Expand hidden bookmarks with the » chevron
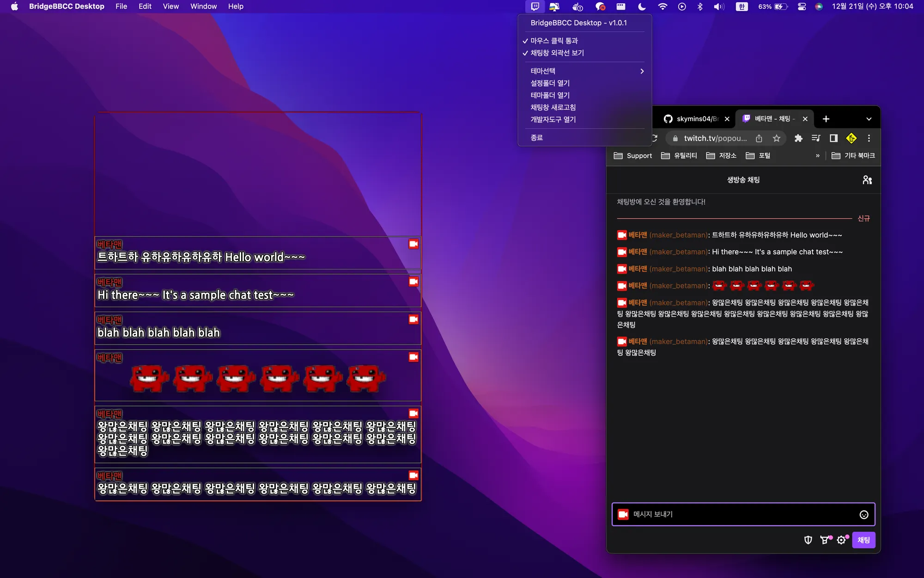 [818, 156]
